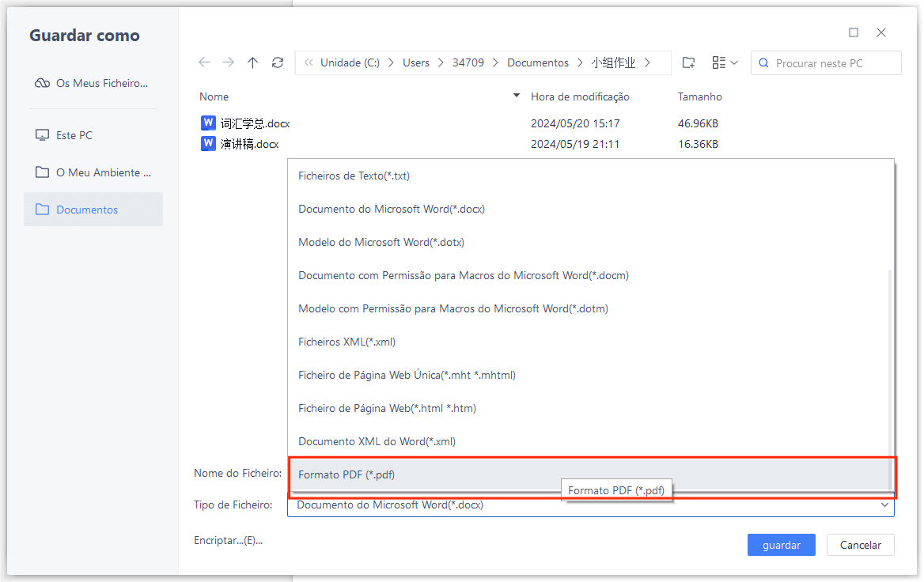Viewport: 924px width, 582px height.
Task: Expand chevron after Documentos breadcrumb
Action: [x=580, y=62]
